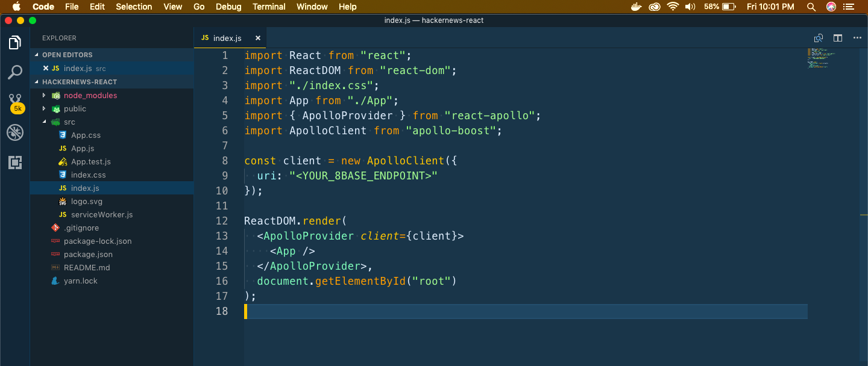Close index.js in Open Editors list
The image size is (868, 366).
coord(46,69)
